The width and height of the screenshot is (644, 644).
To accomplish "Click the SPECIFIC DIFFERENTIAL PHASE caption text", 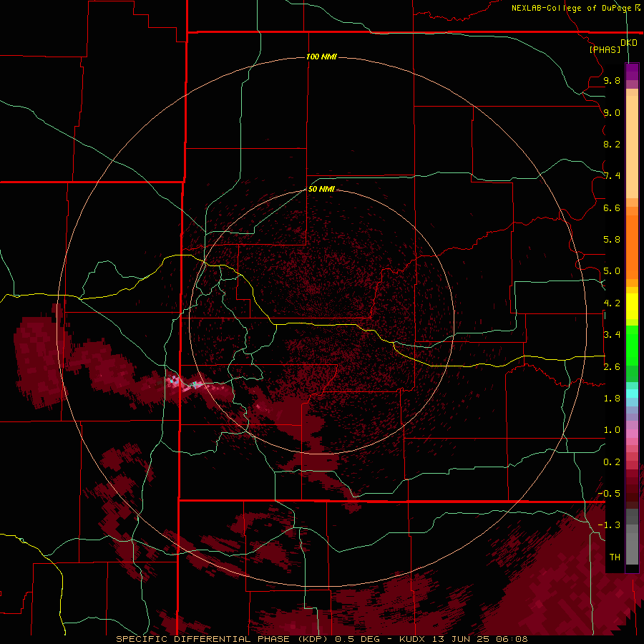I will pos(203,639).
